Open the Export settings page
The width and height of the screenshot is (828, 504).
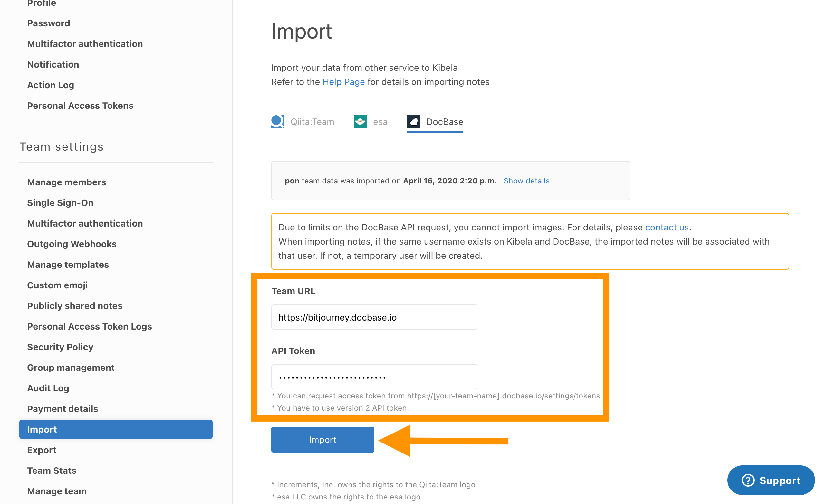[42, 450]
